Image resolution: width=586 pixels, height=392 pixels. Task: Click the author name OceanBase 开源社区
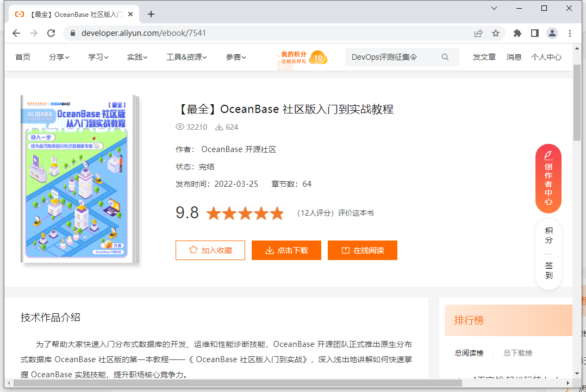(x=239, y=149)
